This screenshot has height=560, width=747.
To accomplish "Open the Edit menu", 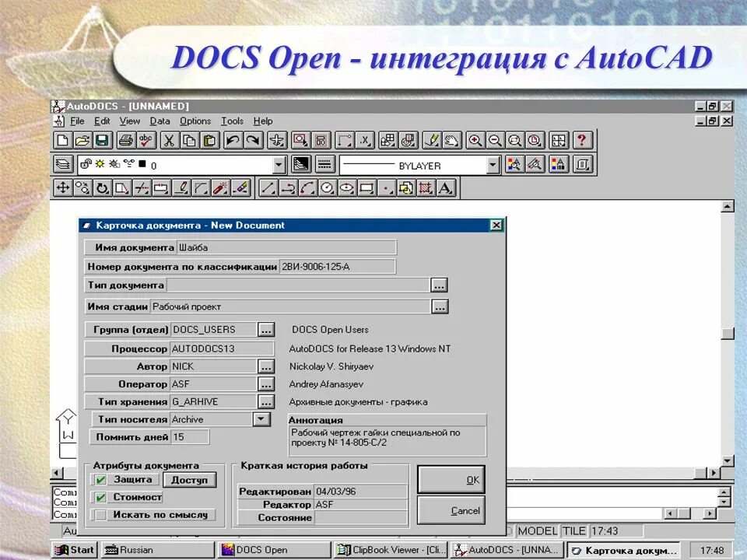I will coord(102,121).
